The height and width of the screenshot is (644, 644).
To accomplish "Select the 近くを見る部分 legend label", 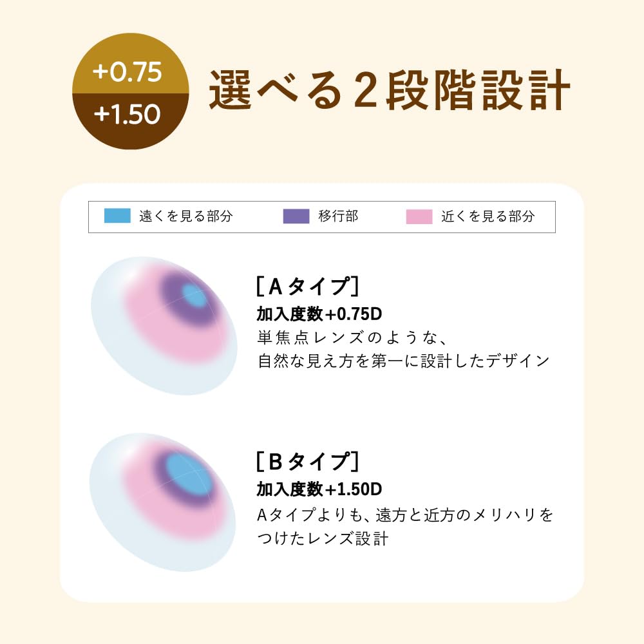I will click(488, 216).
